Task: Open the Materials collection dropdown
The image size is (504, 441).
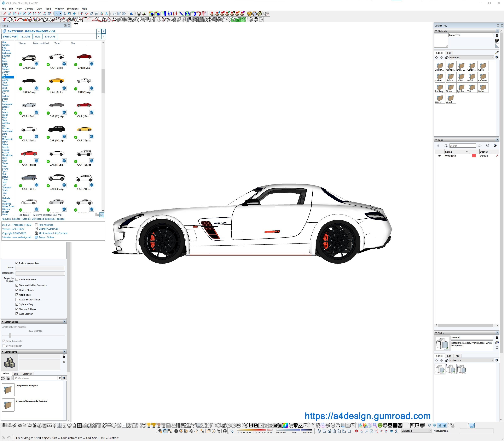Action: pos(492,58)
